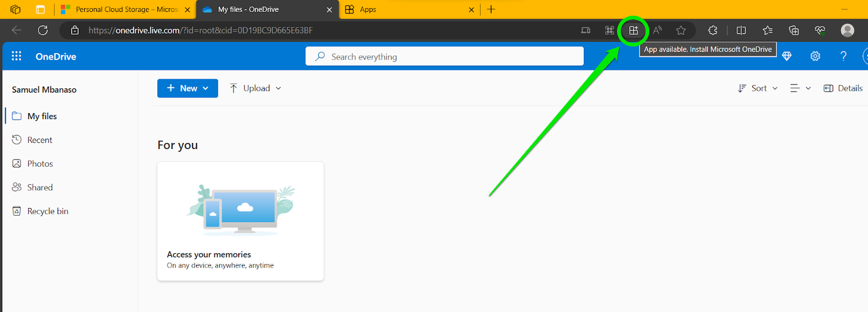Open Recent files in sidebar

coord(40,140)
